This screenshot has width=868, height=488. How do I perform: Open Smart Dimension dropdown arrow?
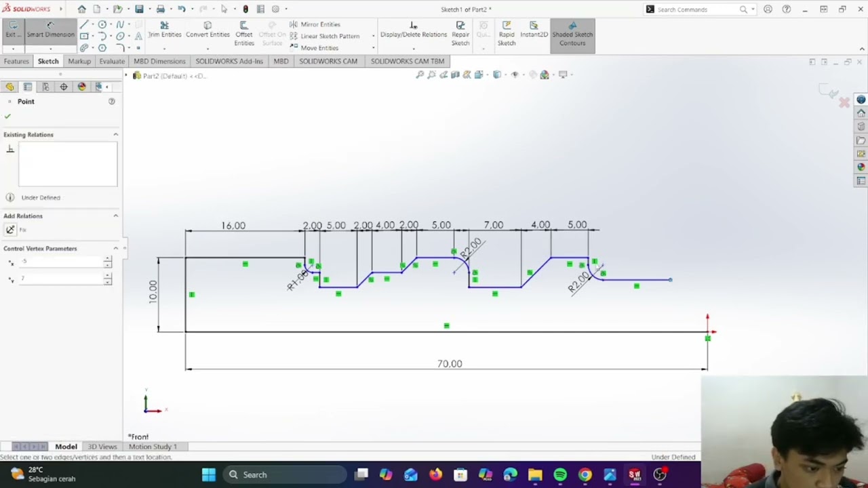(x=50, y=49)
